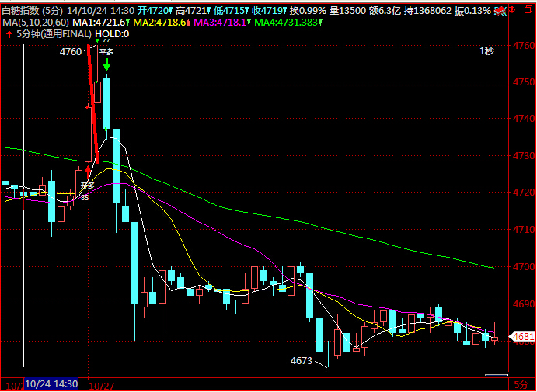Click the highlighted 10/24 14:30 time label

(51, 383)
